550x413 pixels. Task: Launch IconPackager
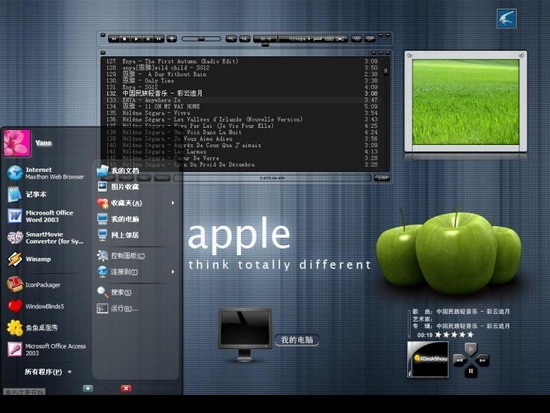[33, 285]
